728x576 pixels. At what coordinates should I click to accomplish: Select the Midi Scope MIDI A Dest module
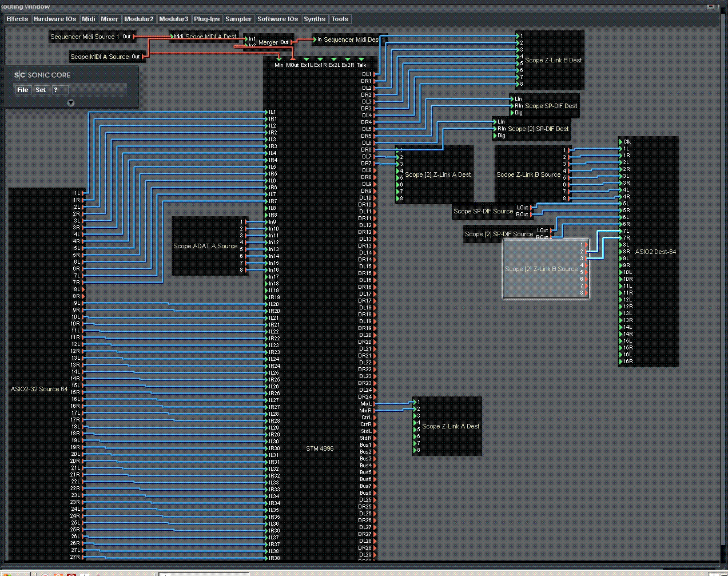205,37
